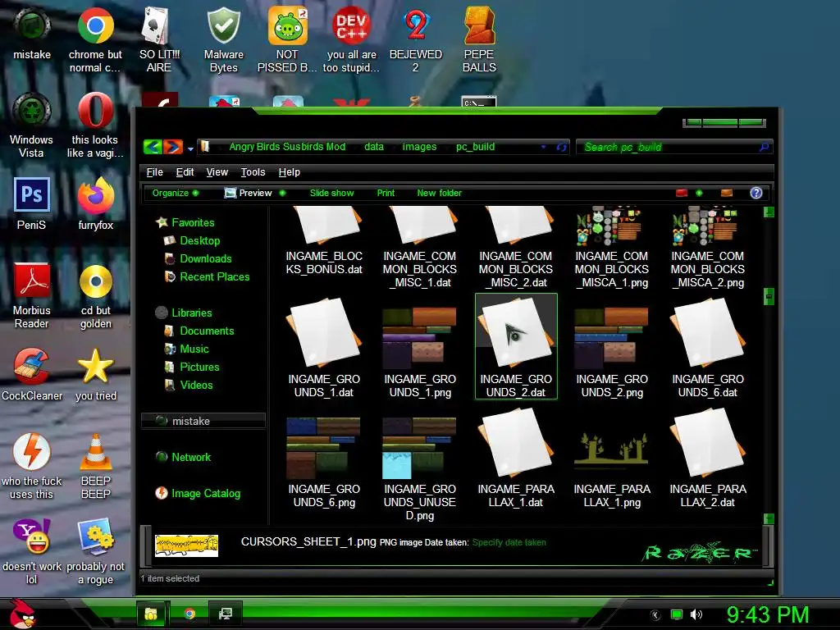840x630 pixels.
Task: Click the 9:43 PM taskbar clock
Action: coord(767,614)
